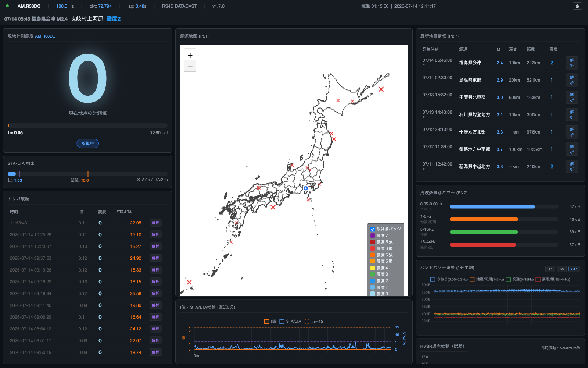Click the STA/LTA ratio progress bar
Image resolution: width=588 pixels, height=368 pixels.
pyautogui.click(x=87, y=174)
